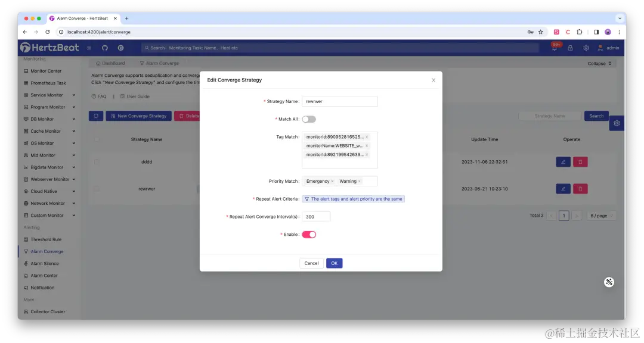Click the Strategy Name filter input
The width and height of the screenshot is (644, 343).
tap(550, 116)
